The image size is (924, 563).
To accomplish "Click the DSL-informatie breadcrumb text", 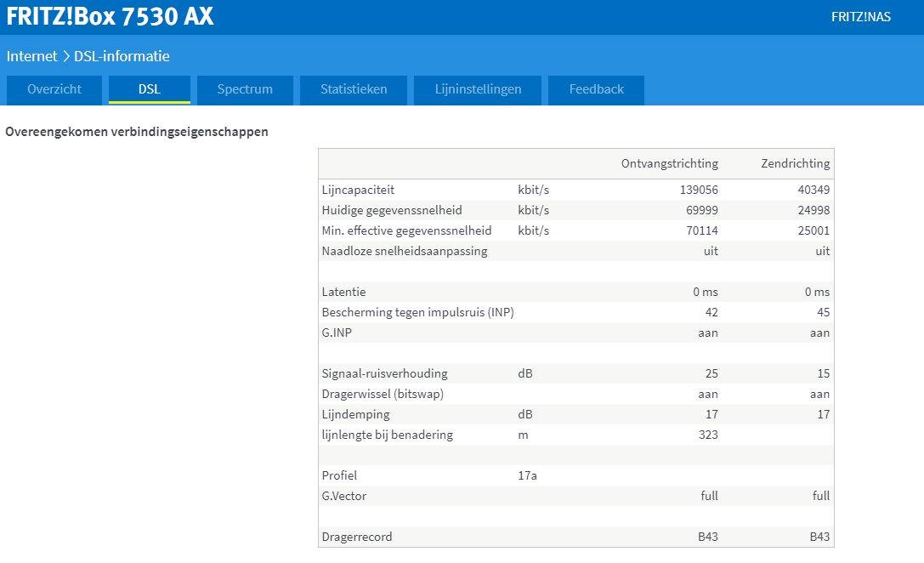I will [122, 57].
